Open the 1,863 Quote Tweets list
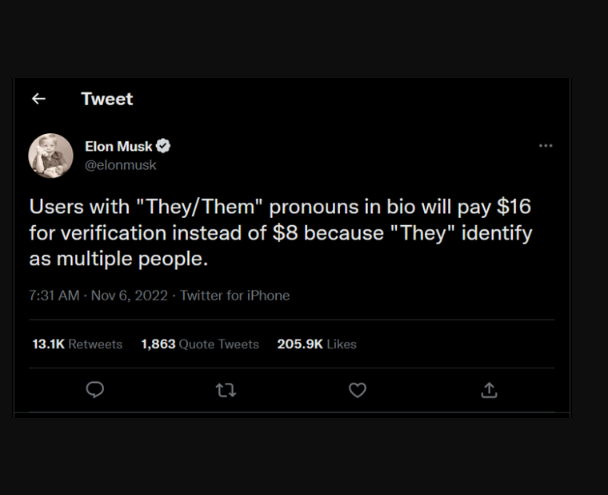 (200, 344)
